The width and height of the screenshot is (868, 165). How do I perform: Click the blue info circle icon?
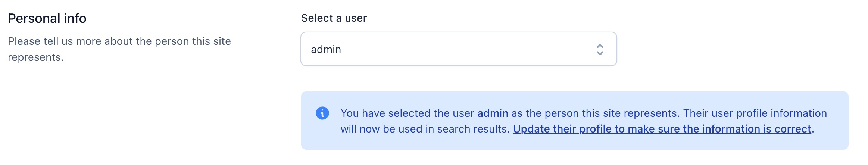[x=322, y=113]
